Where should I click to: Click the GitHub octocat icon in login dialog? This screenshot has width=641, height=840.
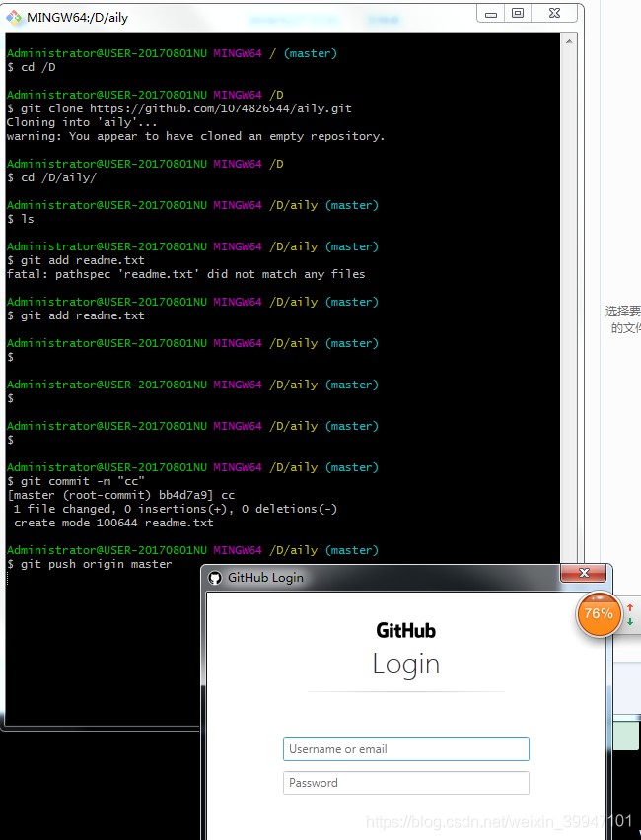coord(215,578)
